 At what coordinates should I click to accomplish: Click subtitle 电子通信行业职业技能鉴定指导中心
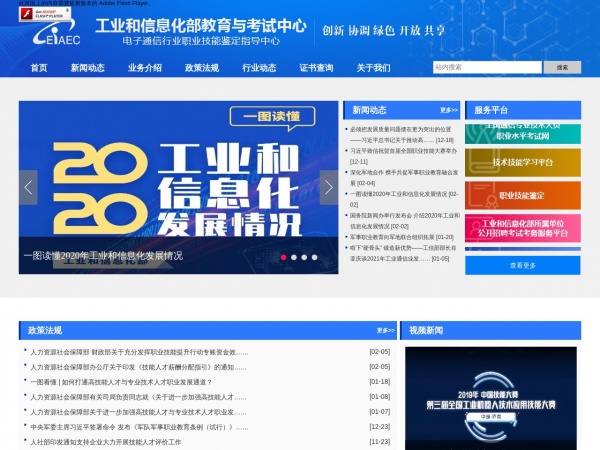201,41
